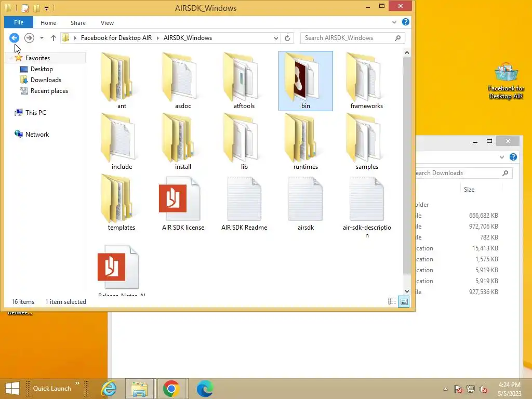
Task: Expand the path arrow after Facebook for Desktop AIR
Action: click(x=158, y=38)
